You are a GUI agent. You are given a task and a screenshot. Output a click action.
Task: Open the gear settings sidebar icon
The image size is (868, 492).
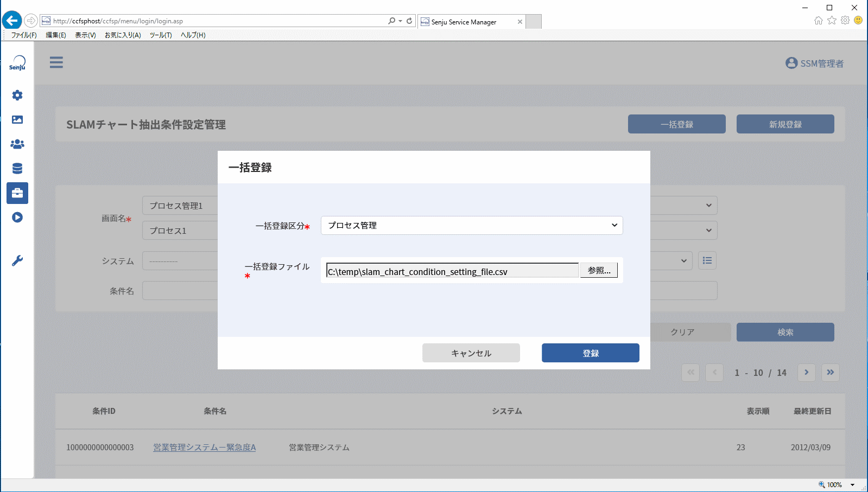coord(17,95)
